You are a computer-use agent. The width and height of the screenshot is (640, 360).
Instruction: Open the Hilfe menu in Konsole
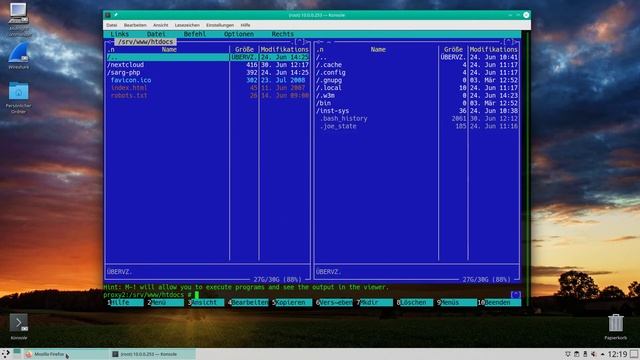[245, 25]
